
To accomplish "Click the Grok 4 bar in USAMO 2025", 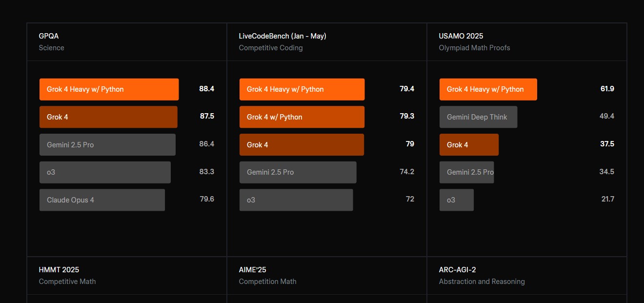I will [469, 145].
